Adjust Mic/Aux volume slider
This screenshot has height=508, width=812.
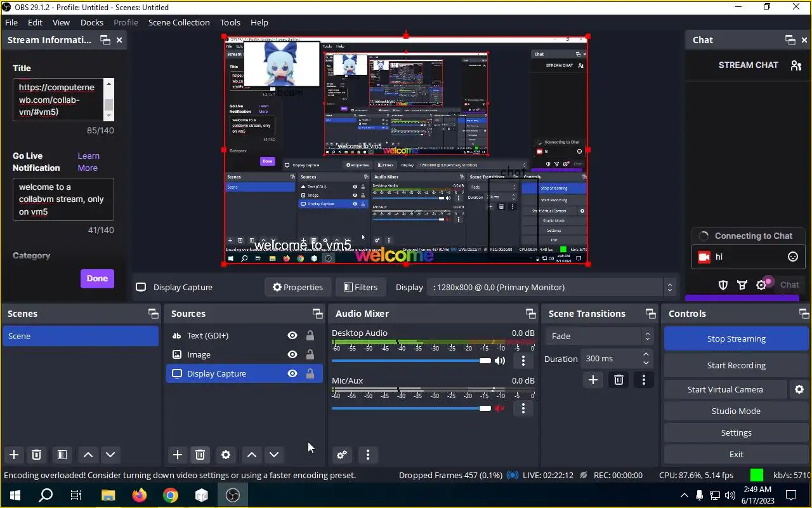[411, 408]
